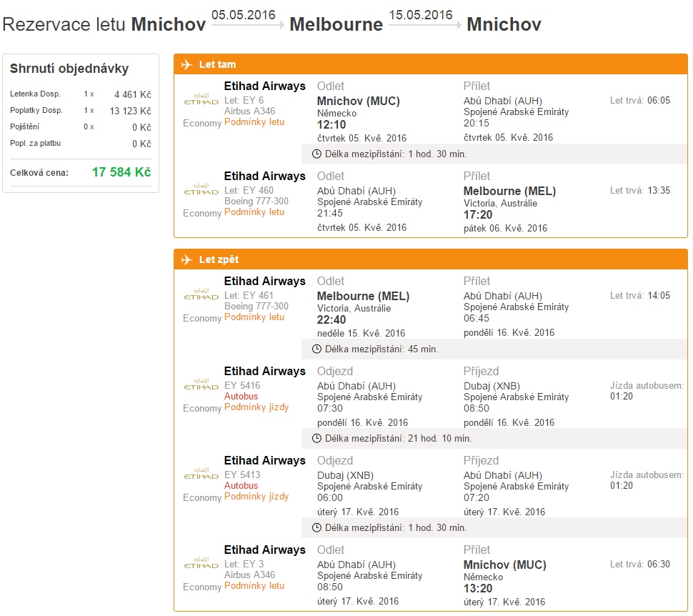Open Podmínky jízdy for bus EY 5416

(x=256, y=407)
